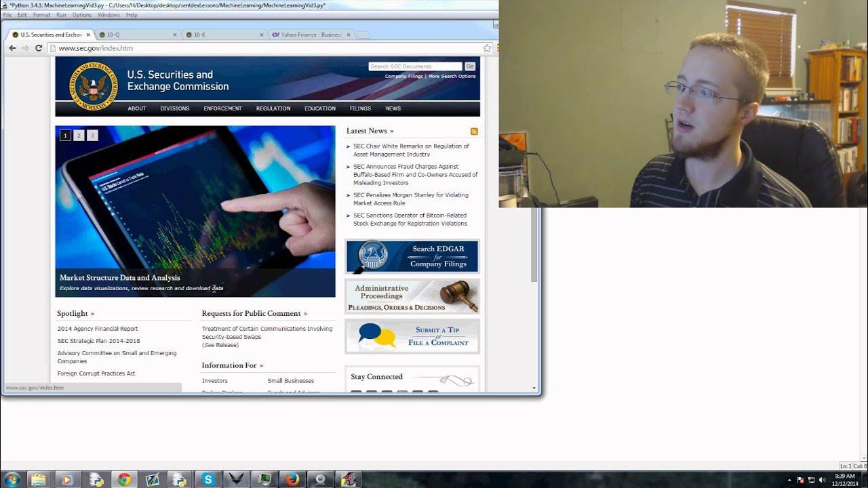Image resolution: width=868 pixels, height=488 pixels.
Task: Show hidden system tray icons
Action: click(x=791, y=480)
